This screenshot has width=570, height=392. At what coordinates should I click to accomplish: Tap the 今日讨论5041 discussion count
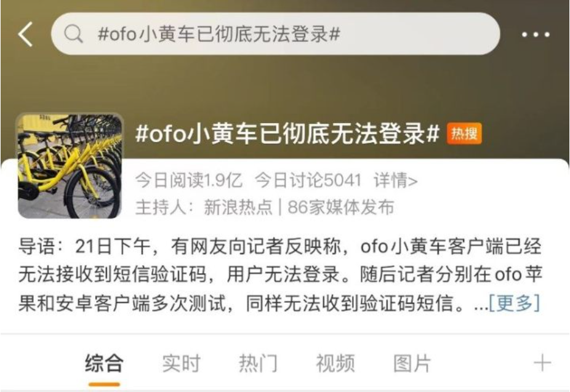pyautogui.click(x=308, y=180)
